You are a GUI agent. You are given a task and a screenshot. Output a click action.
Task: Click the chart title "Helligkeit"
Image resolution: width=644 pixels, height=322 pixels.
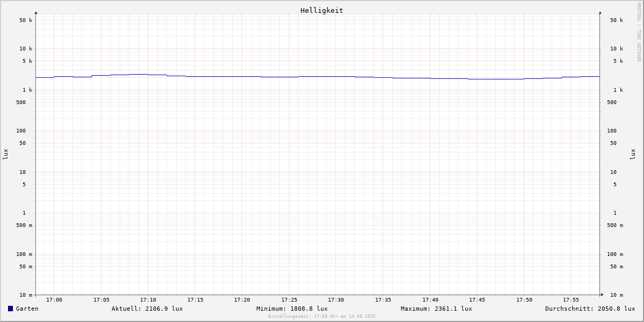pos(322,10)
